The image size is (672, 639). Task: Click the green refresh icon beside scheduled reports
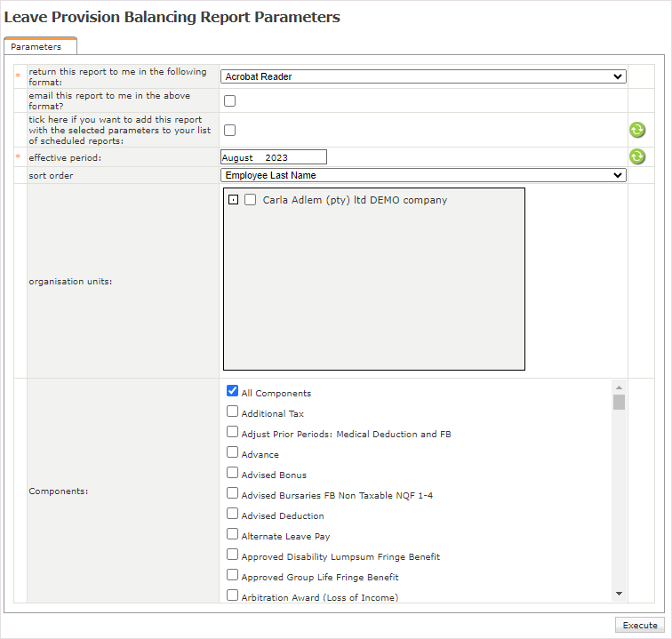[637, 130]
